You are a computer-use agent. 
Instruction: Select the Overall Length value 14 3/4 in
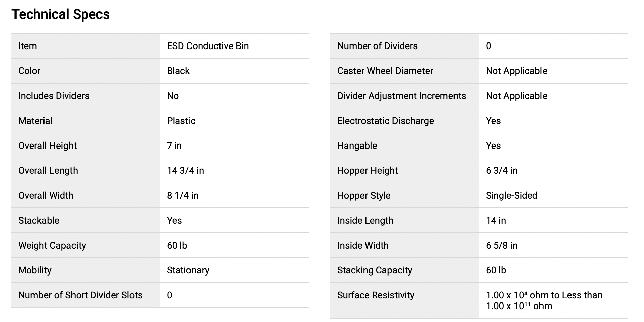[185, 171]
